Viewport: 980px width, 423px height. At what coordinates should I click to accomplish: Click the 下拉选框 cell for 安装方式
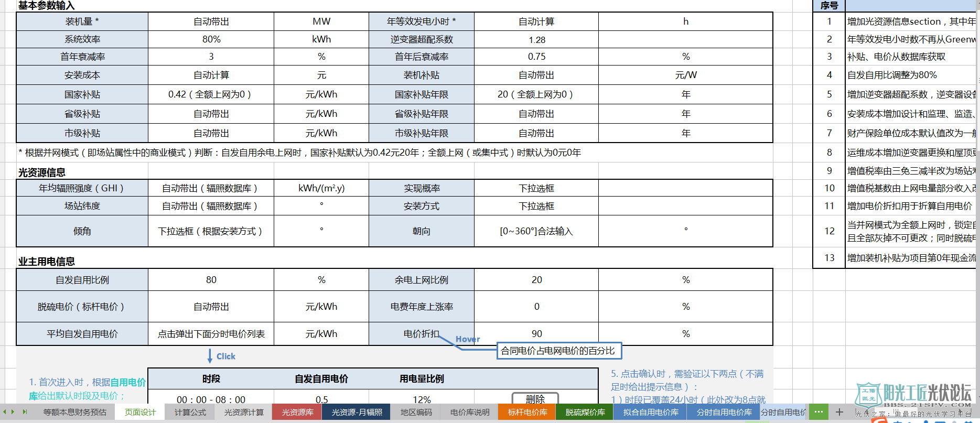pos(537,206)
